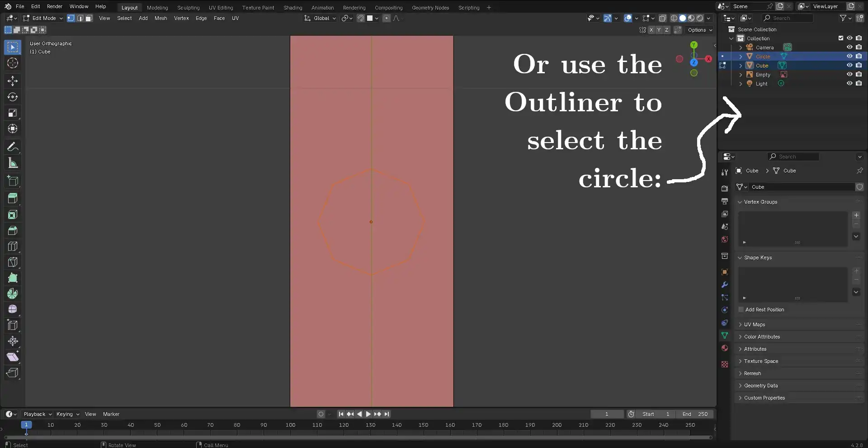Select the Rip Region tool
The width and height of the screenshot is (868, 448).
click(x=13, y=373)
